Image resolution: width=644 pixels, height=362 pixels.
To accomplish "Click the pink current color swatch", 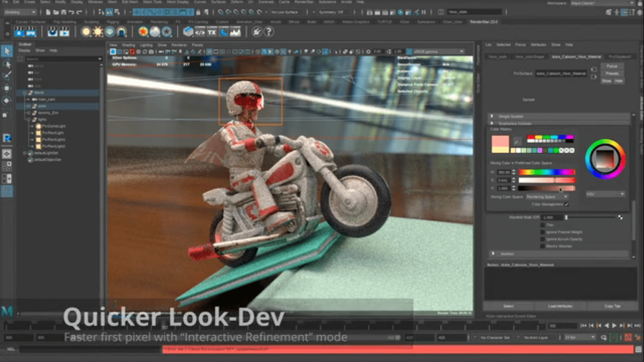I will point(500,141).
